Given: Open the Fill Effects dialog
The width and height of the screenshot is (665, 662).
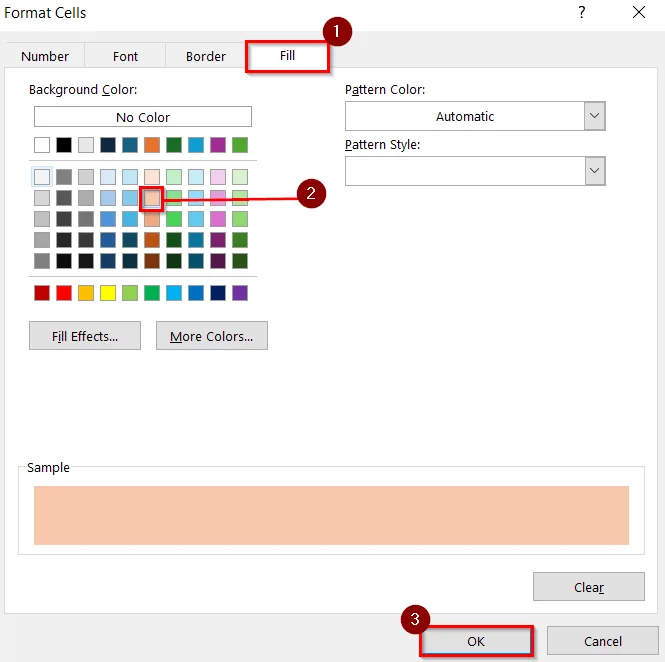Looking at the screenshot, I should point(85,335).
